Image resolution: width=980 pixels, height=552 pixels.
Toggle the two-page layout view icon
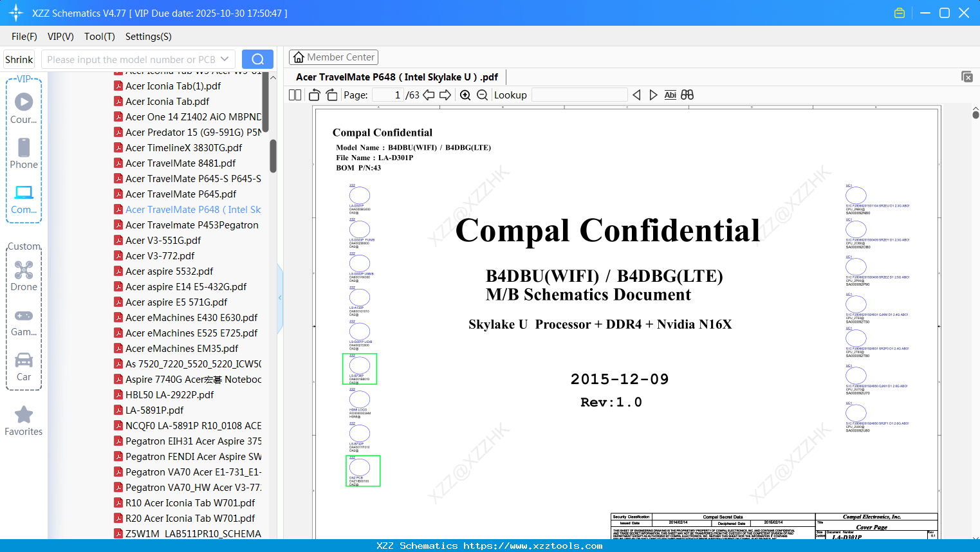(x=295, y=95)
